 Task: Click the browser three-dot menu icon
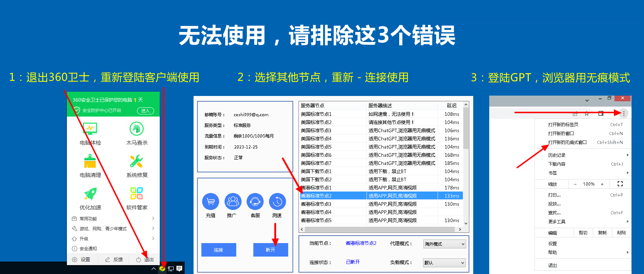[x=623, y=113]
